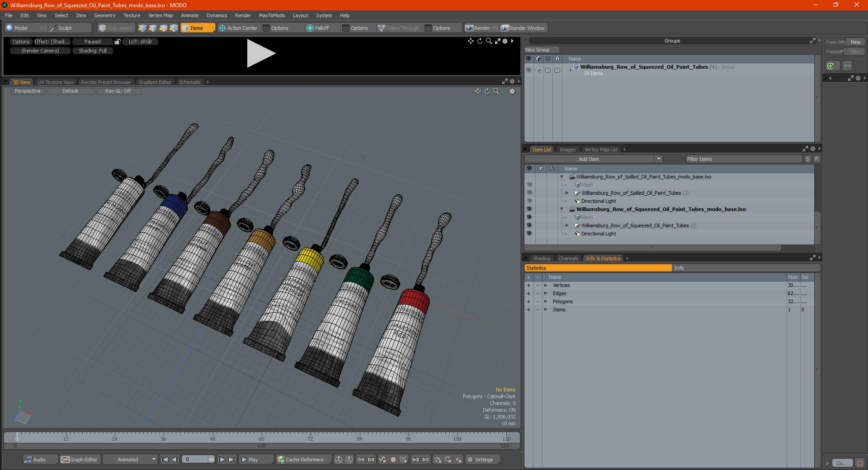Open 3D viewport gear settings
Image resolution: width=868 pixels, height=470 pixels.
click(x=512, y=91)
